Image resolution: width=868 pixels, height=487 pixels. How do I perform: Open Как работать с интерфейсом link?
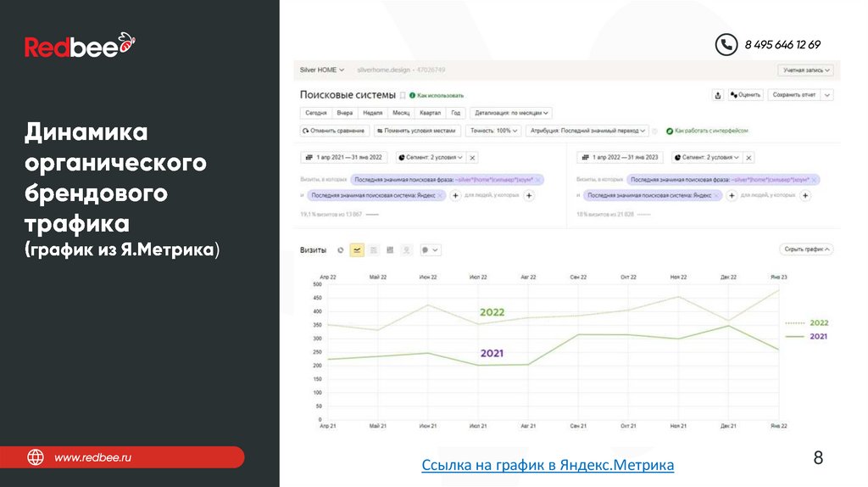click(x=707, y=132)
